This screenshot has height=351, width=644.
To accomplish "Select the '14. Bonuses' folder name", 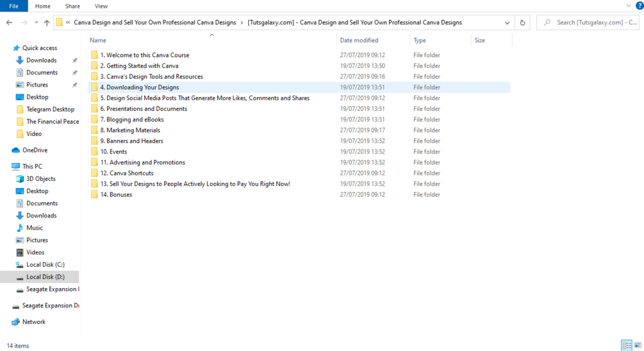I will click(x=116, y=194).
